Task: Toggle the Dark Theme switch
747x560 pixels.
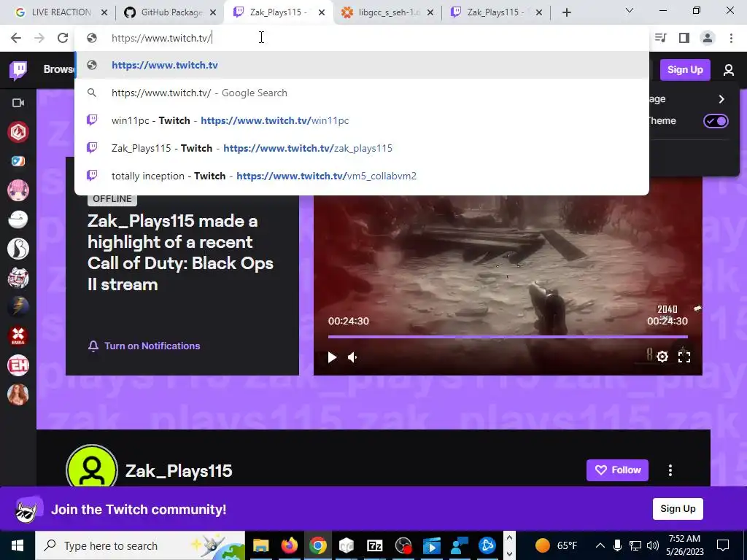Action: (x=716, y=121)
